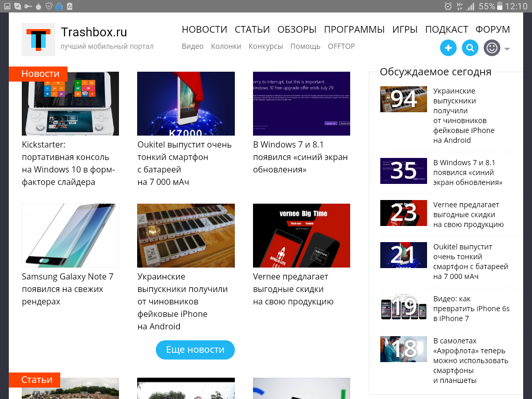Image resolution: width=532 pixels, height=399 pixels.
Task: Click the Trashbox.ru logo icon
Action: coord(38,39)
